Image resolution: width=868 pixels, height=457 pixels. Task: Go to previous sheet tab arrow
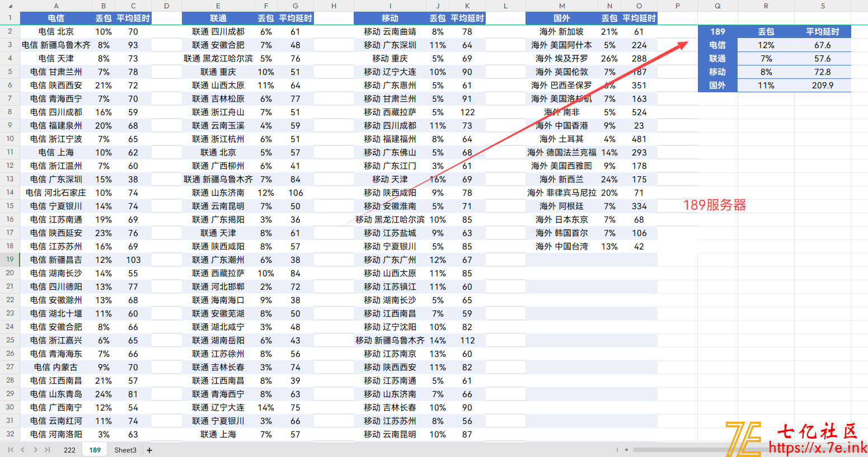(23, 450)
